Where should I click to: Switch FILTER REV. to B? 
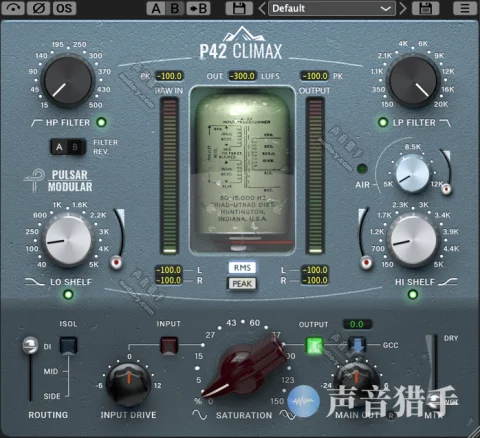point(76,147)
